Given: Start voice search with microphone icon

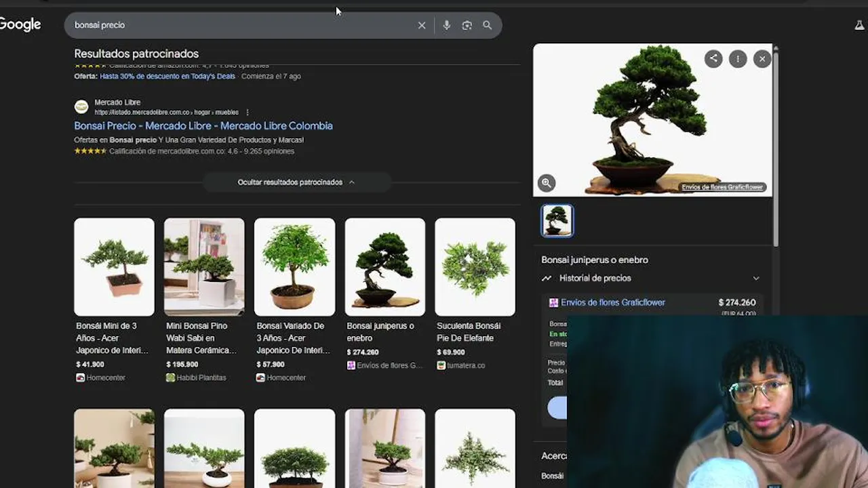Looking at the screenshot, I should (x=446, y=25).
